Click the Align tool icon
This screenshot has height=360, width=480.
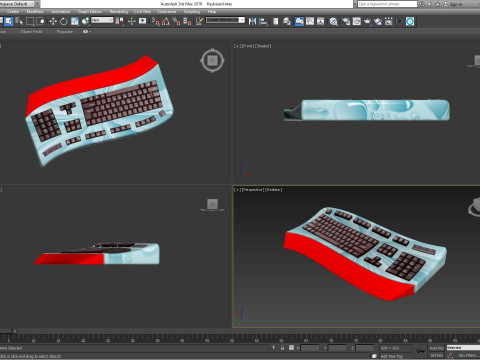[x=263, y=21]
